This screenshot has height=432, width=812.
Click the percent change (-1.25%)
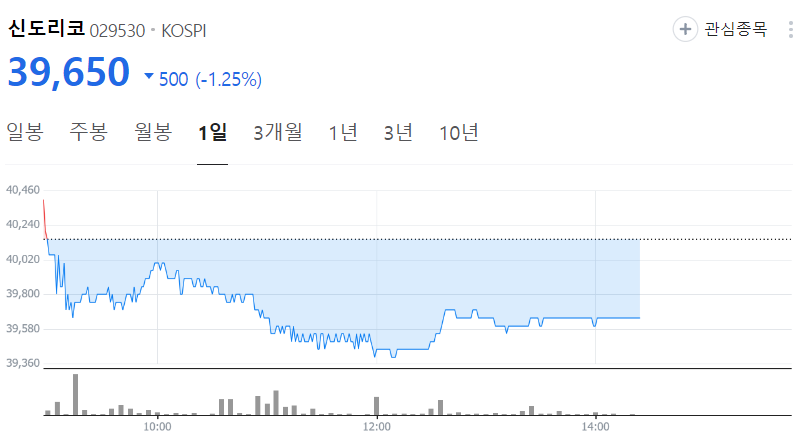(228, 79)
